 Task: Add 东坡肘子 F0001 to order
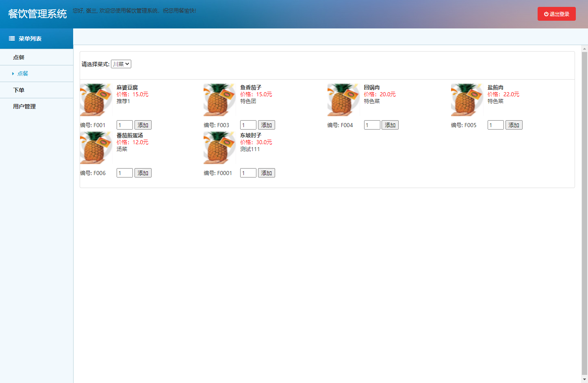point(267,173)
